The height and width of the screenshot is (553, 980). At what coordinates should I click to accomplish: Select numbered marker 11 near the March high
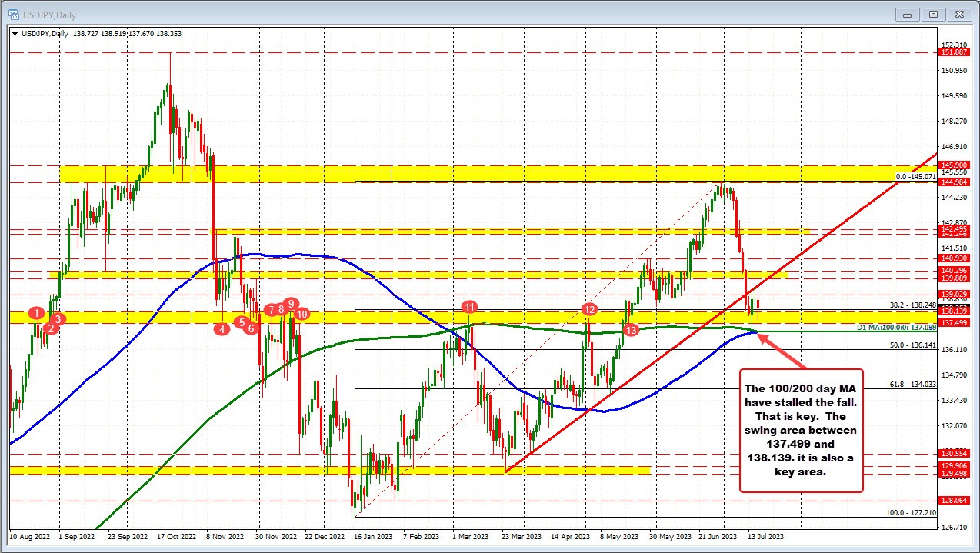click(x=470, y=306)
